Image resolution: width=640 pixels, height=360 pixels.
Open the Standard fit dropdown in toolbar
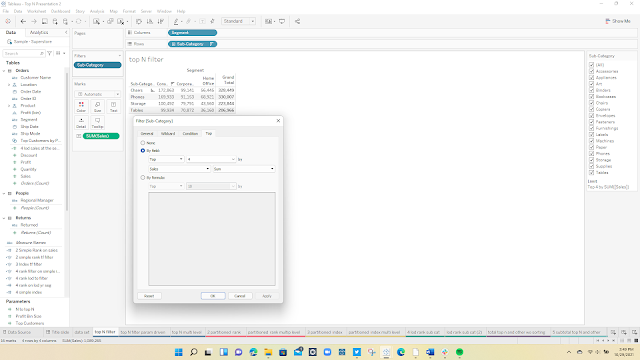coord(239,21)
